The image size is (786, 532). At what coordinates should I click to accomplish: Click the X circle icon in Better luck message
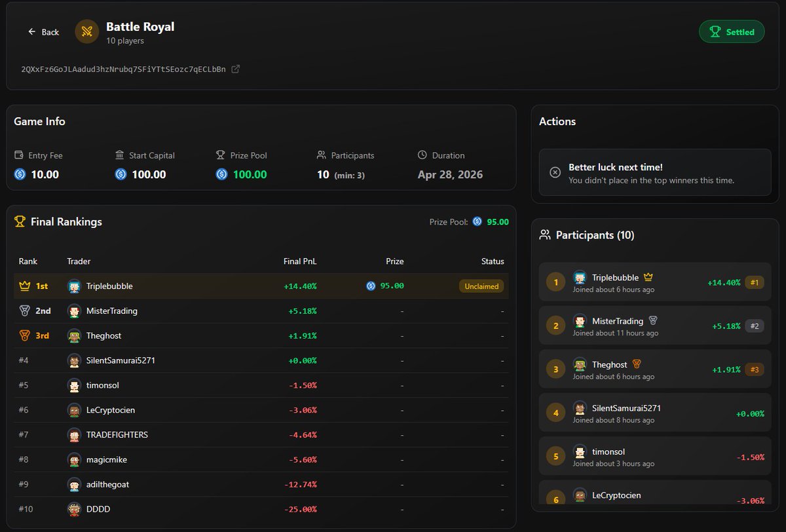[555, 172]
